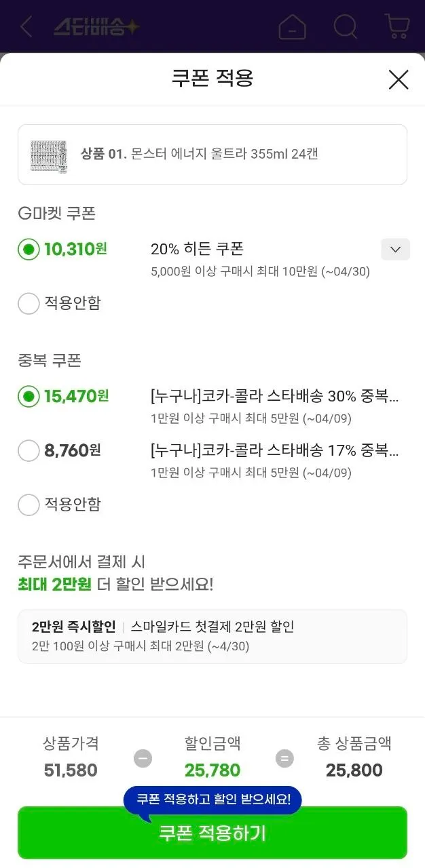The height and width of the screenshot is (868, 425).
Task: Expand the 20% 히든 쿠폰 dropdown arrow
Action: [395, 250]
